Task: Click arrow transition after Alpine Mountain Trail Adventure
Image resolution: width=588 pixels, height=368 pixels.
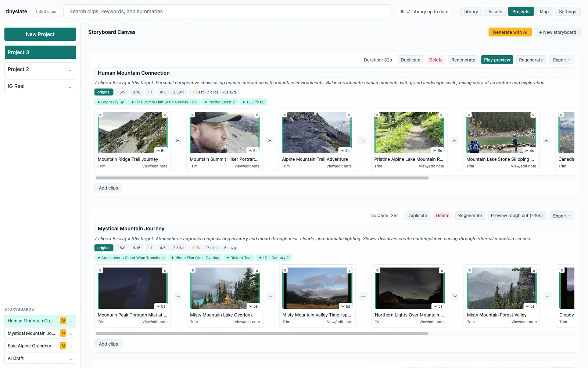Action: pos(362,141)
